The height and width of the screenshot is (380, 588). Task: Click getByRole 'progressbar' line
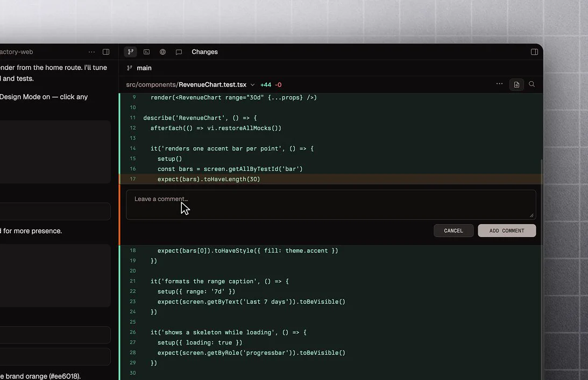point(251,353)
